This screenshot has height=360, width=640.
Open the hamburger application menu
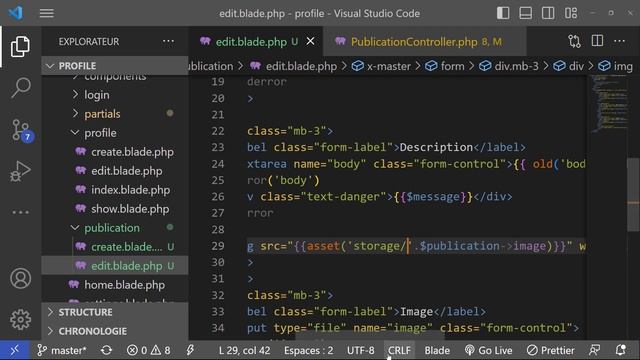point(47,13)
